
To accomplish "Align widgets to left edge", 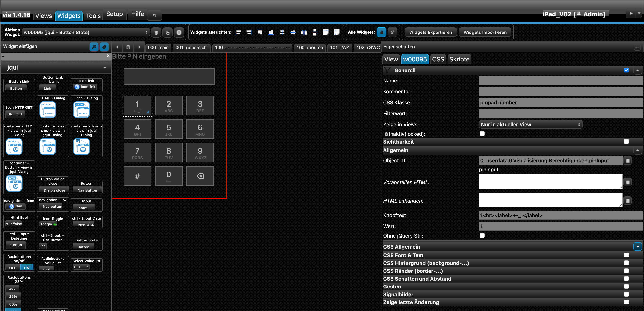I will click(238, 32).
